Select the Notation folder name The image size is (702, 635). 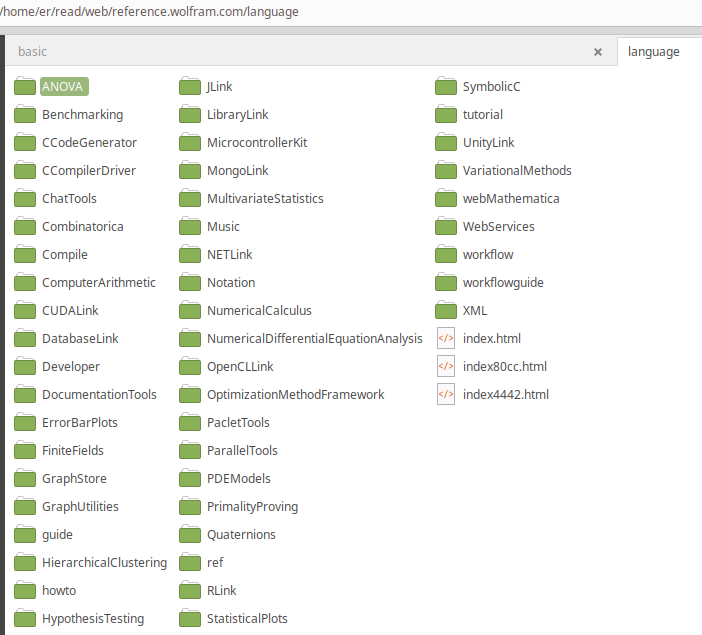(231, 283)
